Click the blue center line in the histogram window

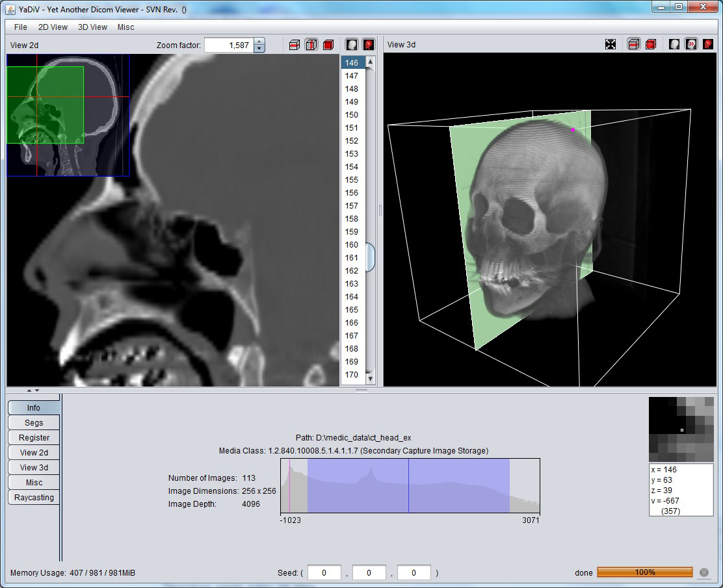pyautogui.click(x=408, y=485)
